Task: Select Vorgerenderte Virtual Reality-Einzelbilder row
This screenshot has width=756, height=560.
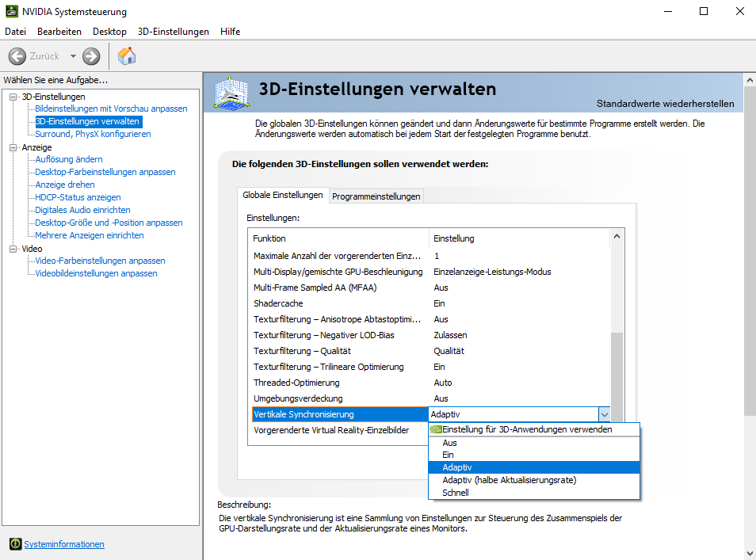Action: [x=339, y=430]
